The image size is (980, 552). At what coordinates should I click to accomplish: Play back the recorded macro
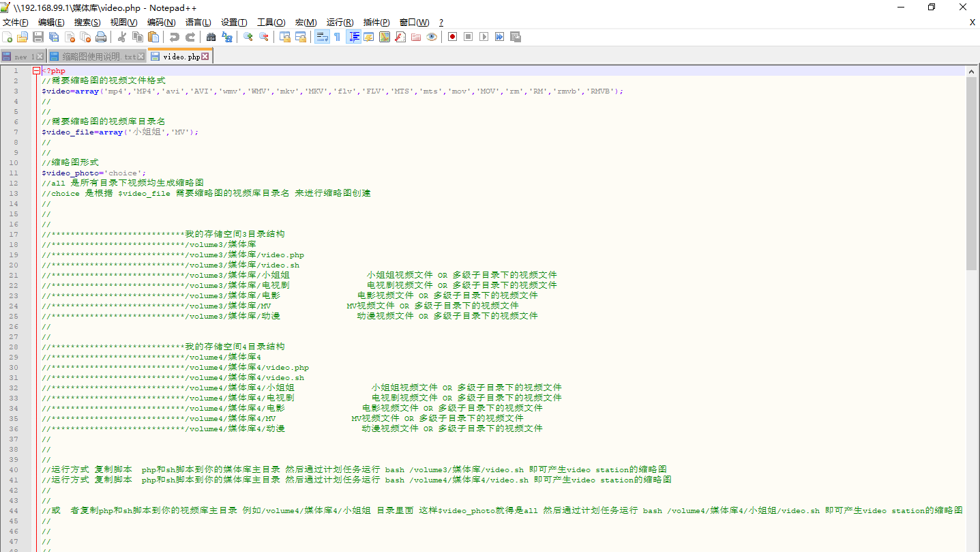[x=484, y=37]
